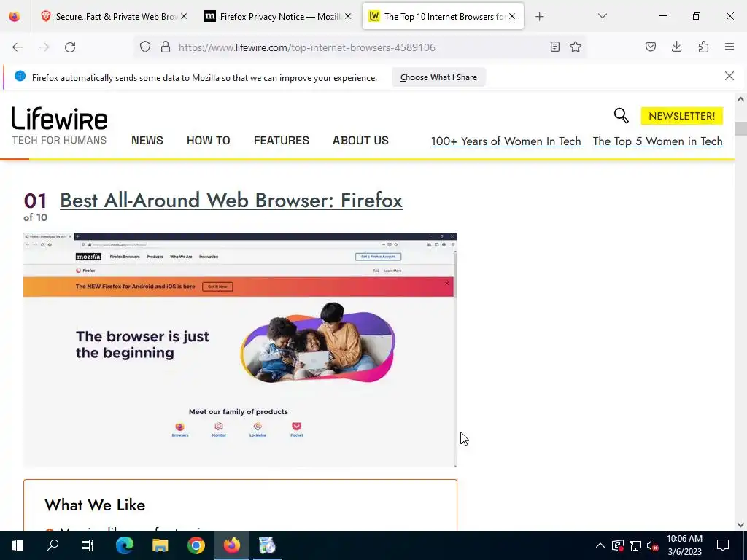747x560 pixels.
Task: Open the extensions puzzle icon
Action: coord(703,47)
